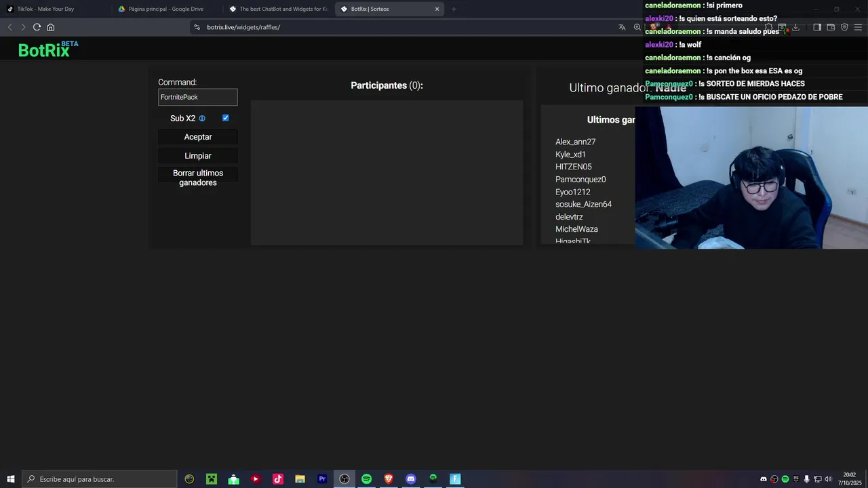The image size is (868, 488).
Task: Click the Aceptar button
Action: [x=198, y=137]
